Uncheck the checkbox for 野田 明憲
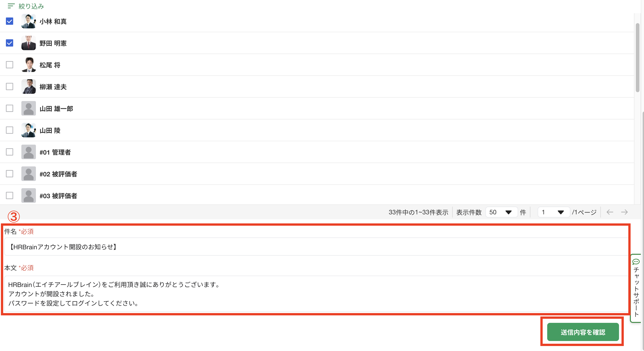644x351 pixels. pos(10,43)
